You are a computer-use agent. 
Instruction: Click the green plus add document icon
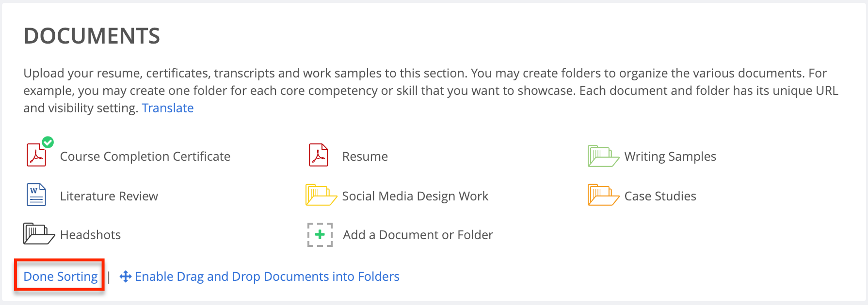tap(320, 235)
